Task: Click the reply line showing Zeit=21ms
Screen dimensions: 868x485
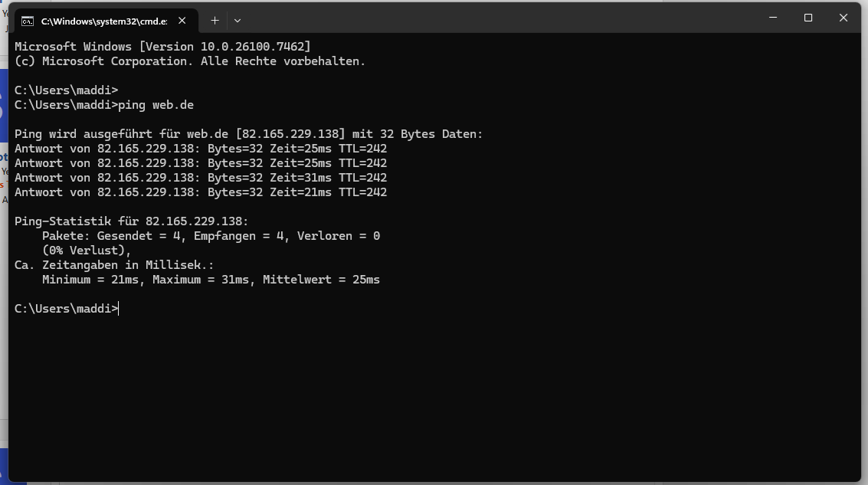Action: (x=201, y=192)
